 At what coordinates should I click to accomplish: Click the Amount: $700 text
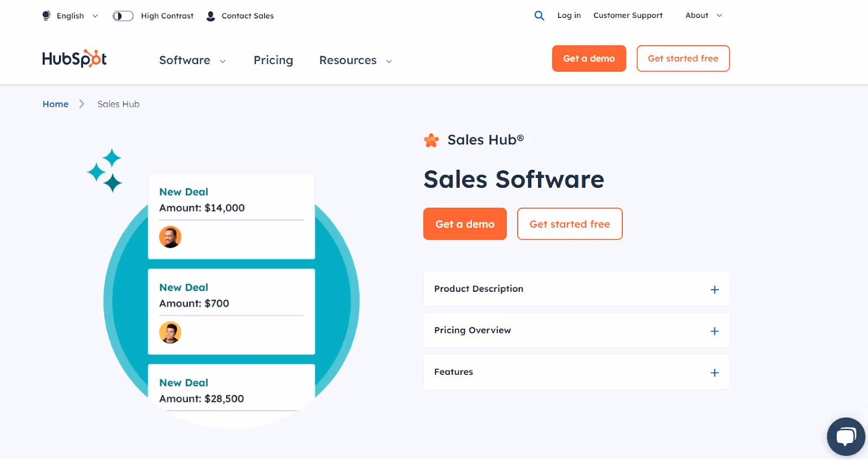(x=194, y=303)
